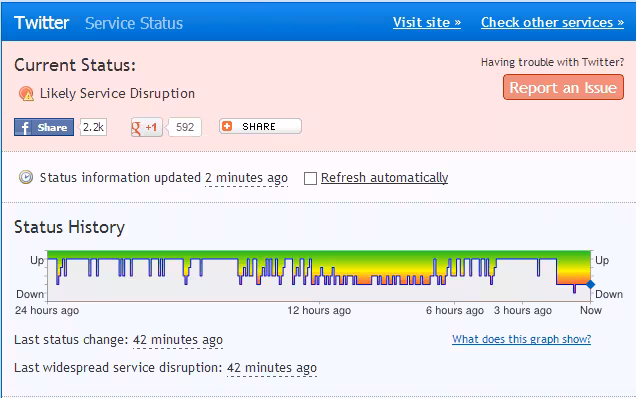Image resolution: width=636 pixels, height=398 pixels.
Task: Share page using Facebook Share button
Action: 44,127
